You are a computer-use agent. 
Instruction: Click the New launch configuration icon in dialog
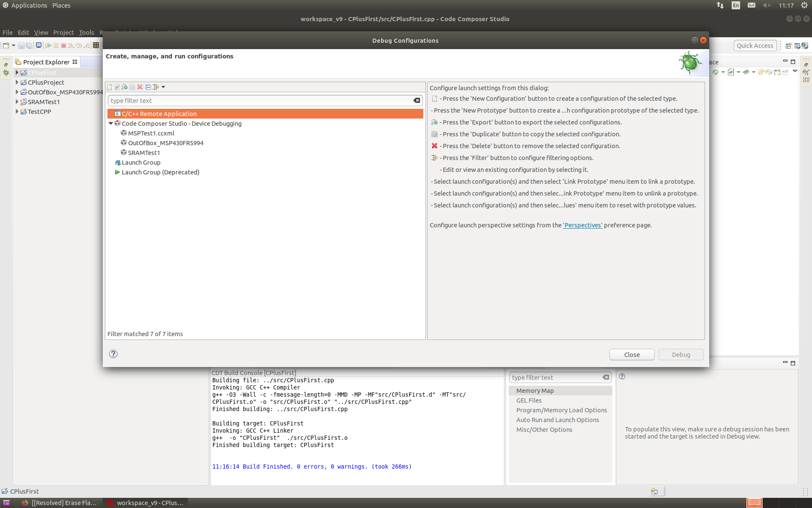coord(110,87)
